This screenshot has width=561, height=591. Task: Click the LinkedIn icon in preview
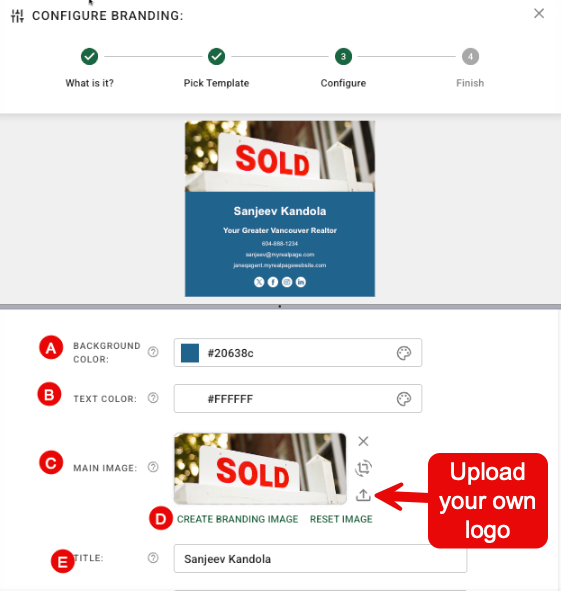(301, 282)
